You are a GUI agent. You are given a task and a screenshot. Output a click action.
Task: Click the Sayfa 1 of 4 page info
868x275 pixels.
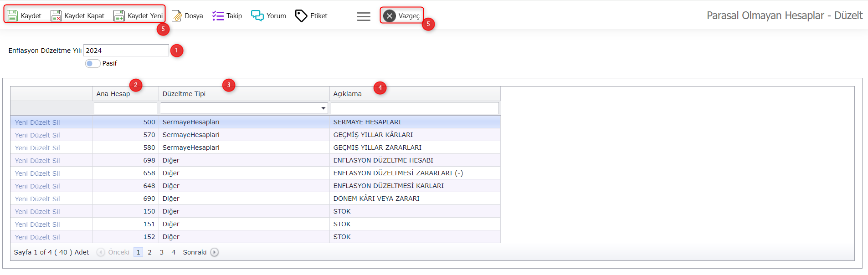[x=51, y=252]
